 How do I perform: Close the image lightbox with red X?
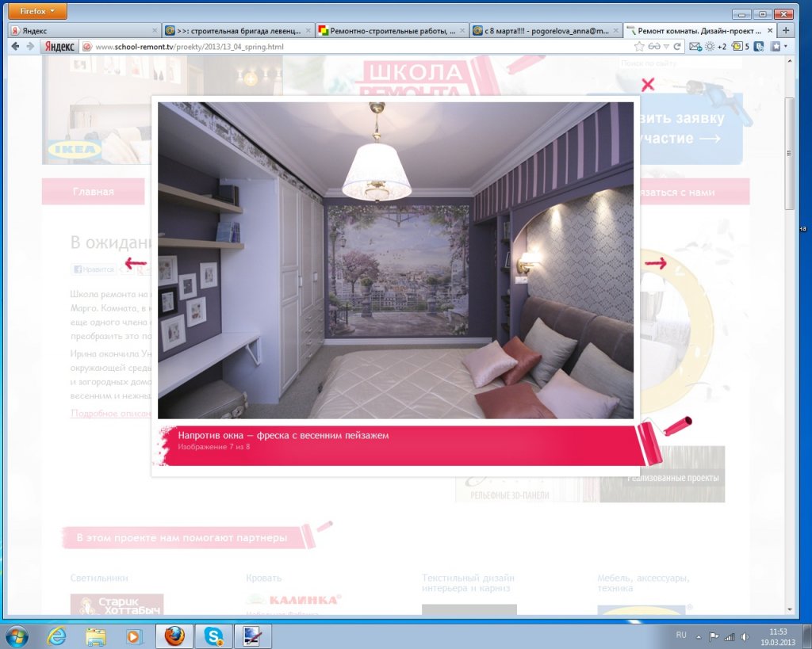[648, 84]
